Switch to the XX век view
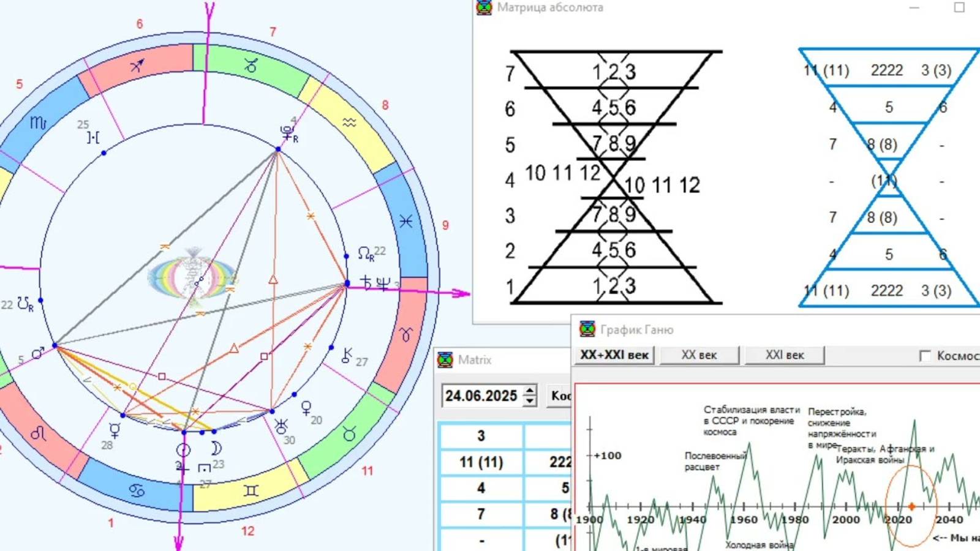The image size is (980, 551). click(699, 355)
